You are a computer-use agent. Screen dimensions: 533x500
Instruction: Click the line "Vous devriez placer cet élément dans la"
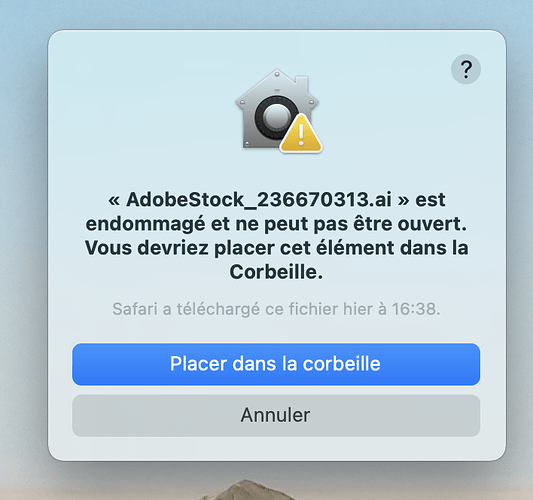[x=276, y=248]
